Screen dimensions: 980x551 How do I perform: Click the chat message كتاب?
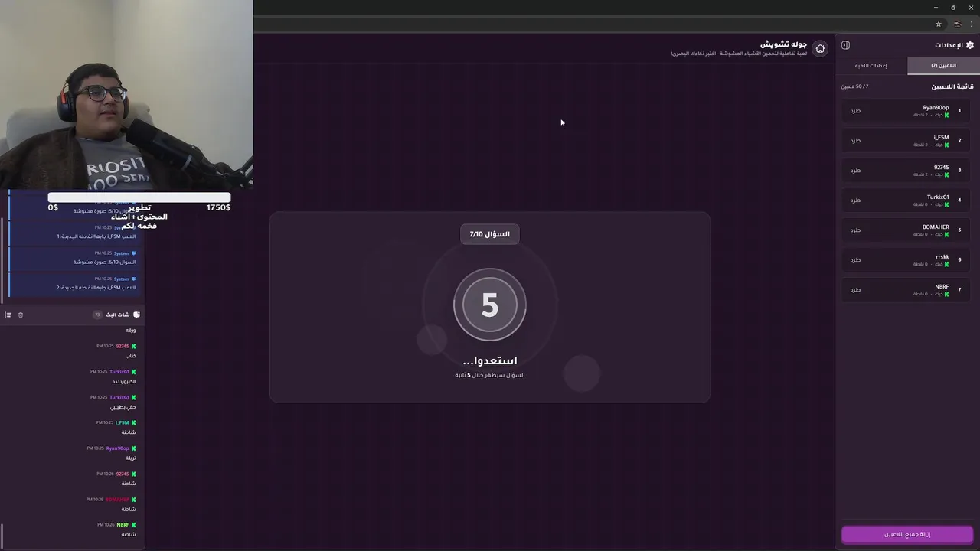131,356
